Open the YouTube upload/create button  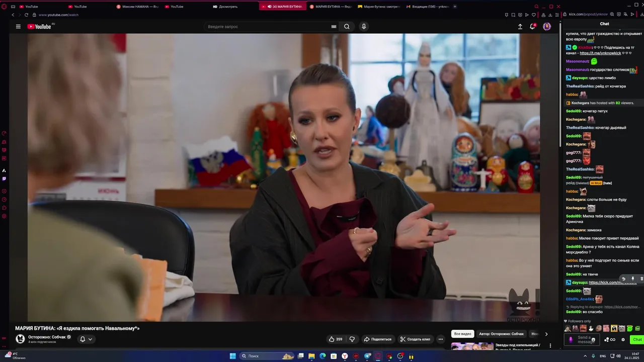[520, 27]
